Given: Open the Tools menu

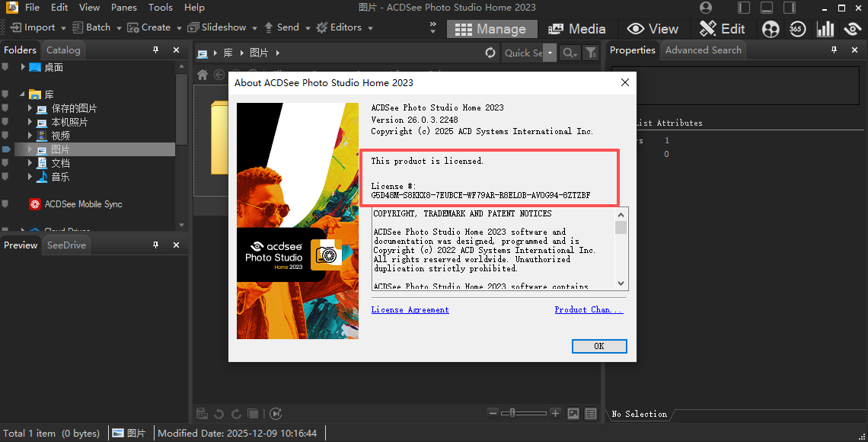Looking at the screenshot, I should tap(160, 8).
